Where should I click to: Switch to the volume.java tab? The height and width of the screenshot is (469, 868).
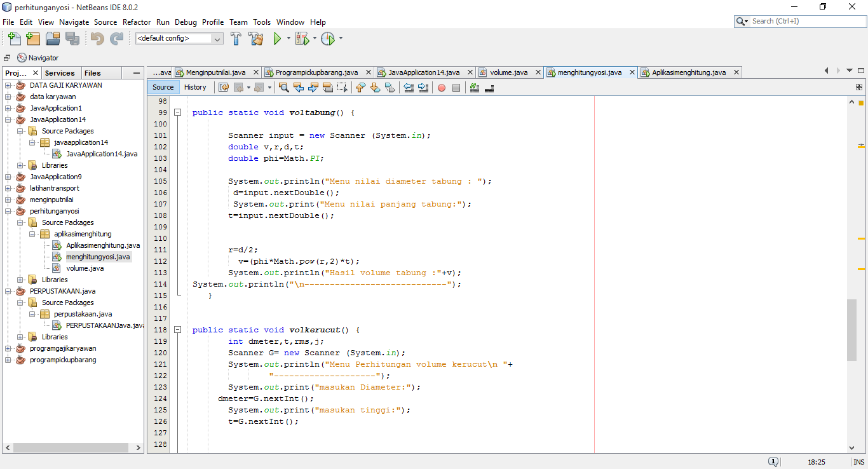pyautogui.click(x=510, y=72)
